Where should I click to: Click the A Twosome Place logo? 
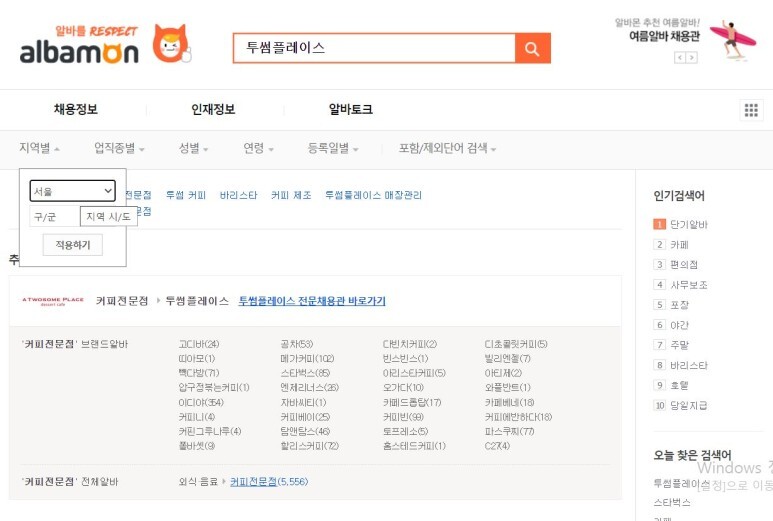point(52,300)
